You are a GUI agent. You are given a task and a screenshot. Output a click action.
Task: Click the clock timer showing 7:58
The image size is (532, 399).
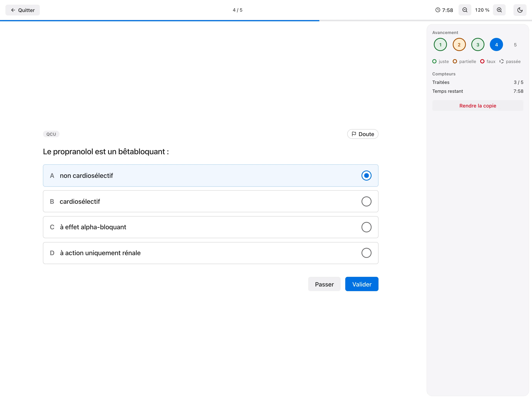click(444, 10)
